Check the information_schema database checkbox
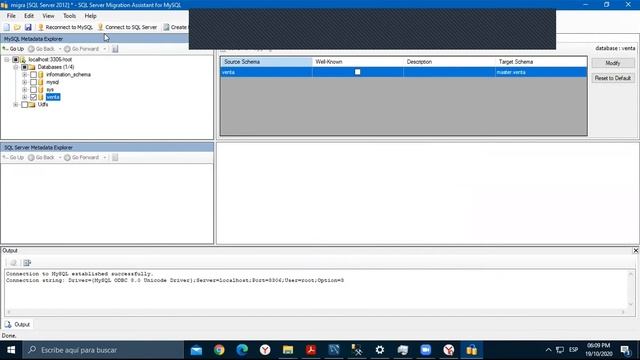This screenshot has height=360, width=640. click(x=33, y=75)
